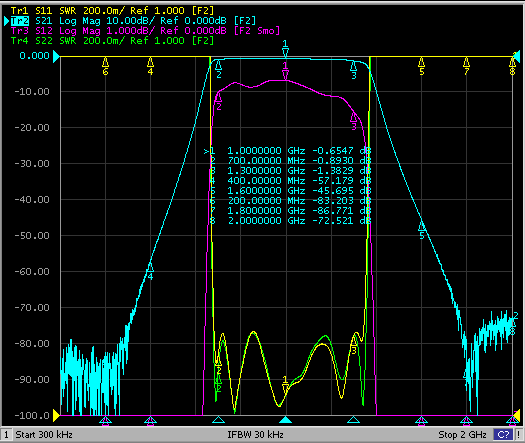Click the channel 1 number box in the status bar
The height and width of the screenshot is (443, 525).
click(6, 435)
